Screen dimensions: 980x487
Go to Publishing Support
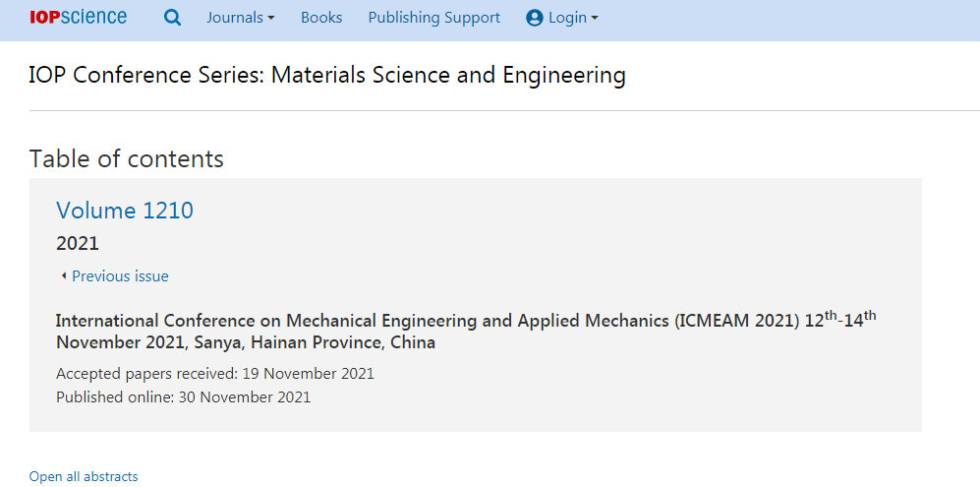433,18
